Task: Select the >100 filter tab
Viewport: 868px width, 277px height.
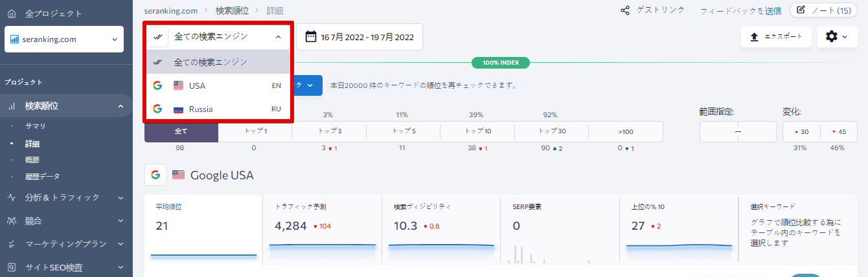Action: tap(626, 131)
